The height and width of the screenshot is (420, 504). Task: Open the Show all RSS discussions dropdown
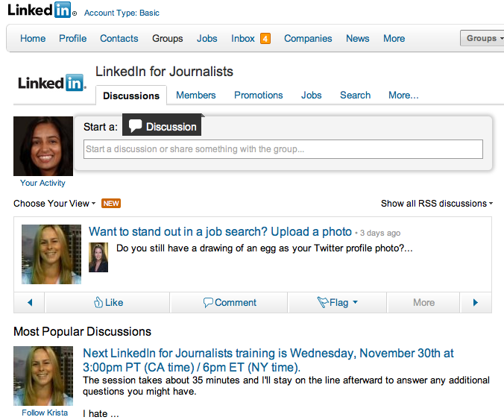point(437,204)
